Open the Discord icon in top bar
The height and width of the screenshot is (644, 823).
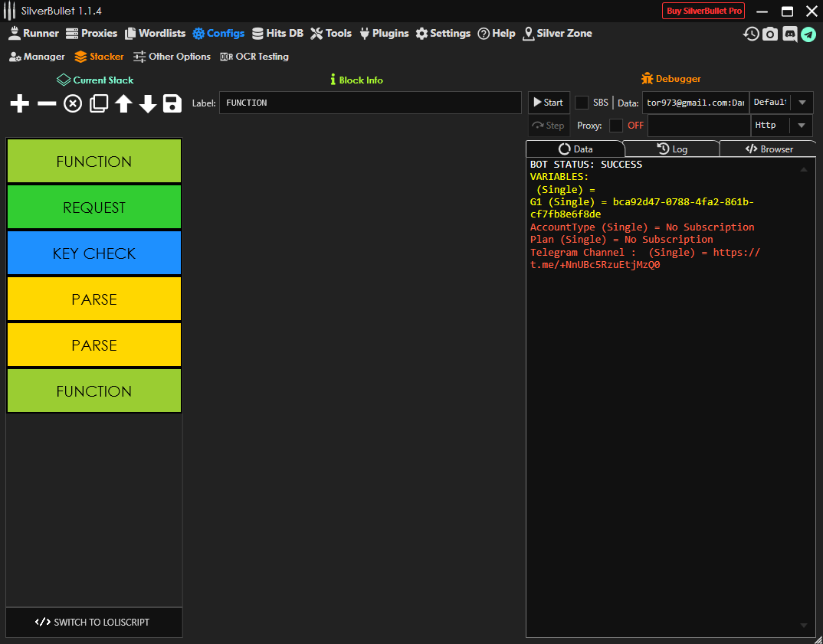tap(789, 34)
